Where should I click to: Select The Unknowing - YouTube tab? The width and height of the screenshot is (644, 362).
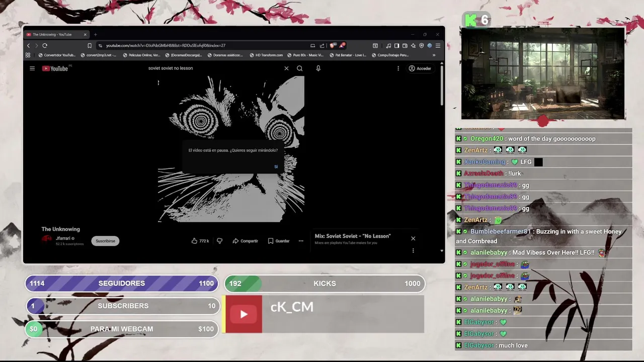tap(56, 35)
